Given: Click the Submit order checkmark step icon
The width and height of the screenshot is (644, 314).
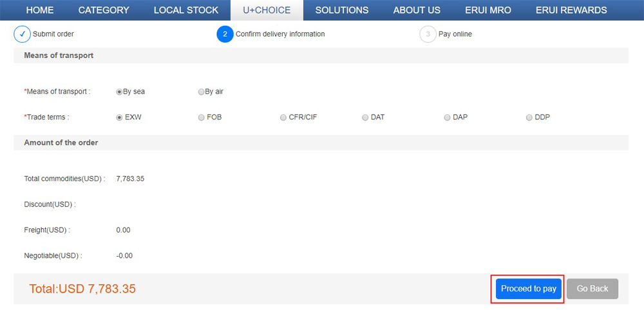Looking at the screenshot, I should point(22,34).
